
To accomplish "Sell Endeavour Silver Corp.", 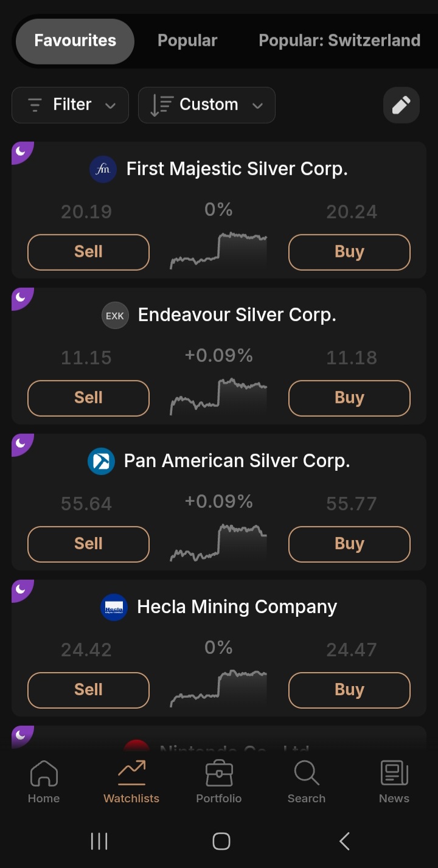I will 88,398.
